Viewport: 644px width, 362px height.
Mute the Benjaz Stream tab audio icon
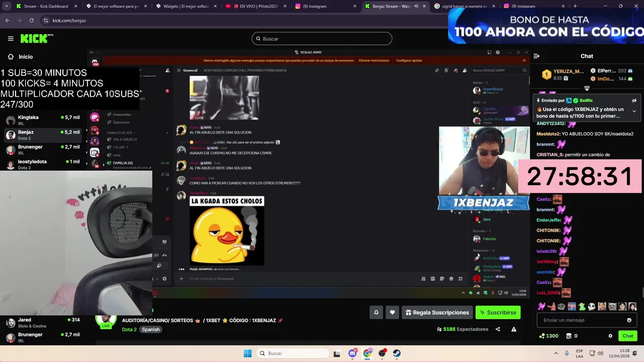(416, 6)
